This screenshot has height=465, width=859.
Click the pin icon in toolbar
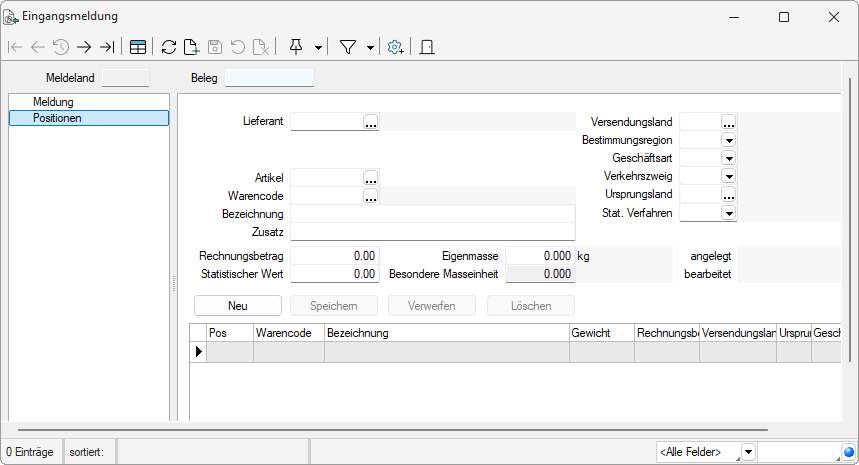click(296, 47)
